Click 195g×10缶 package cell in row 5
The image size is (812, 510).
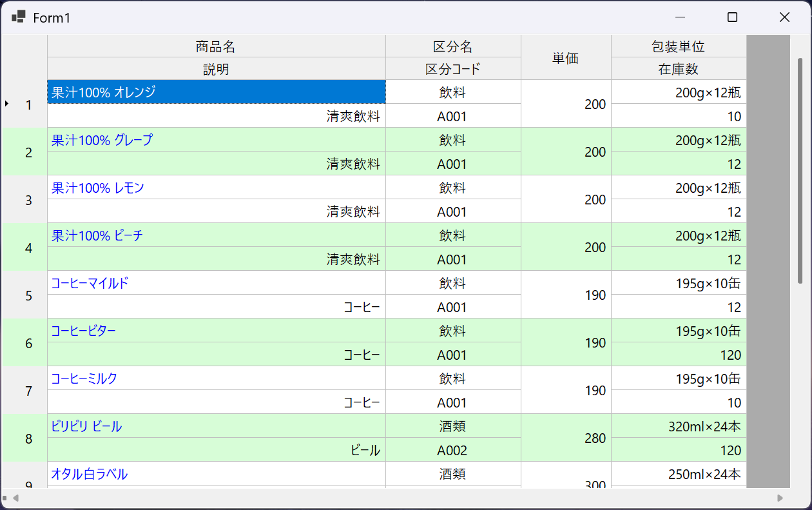[679, 282]
